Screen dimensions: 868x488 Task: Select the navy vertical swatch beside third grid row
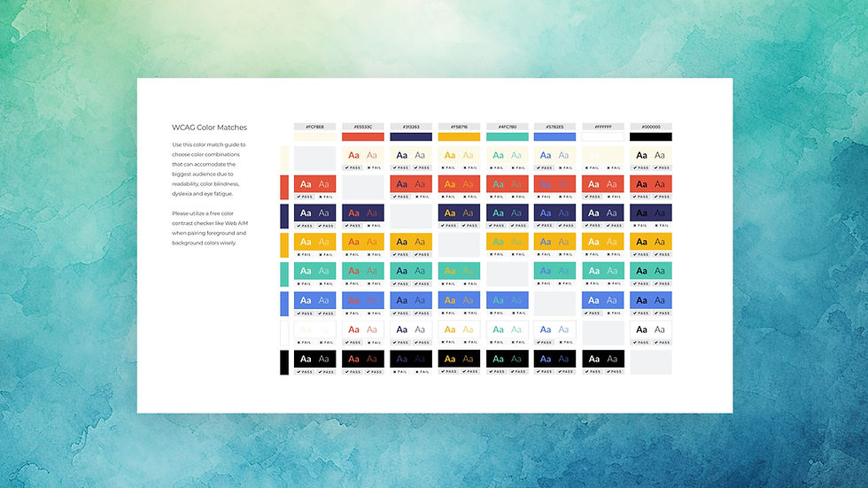click(284, 216)
